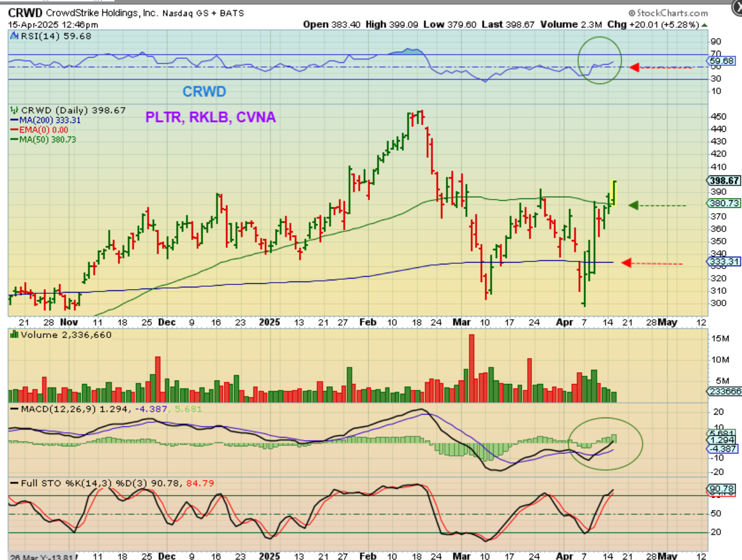This screenshot has height=560, width=742.
Task: Click the CRWD ticker symbol in the header
Action: point(25,12)
